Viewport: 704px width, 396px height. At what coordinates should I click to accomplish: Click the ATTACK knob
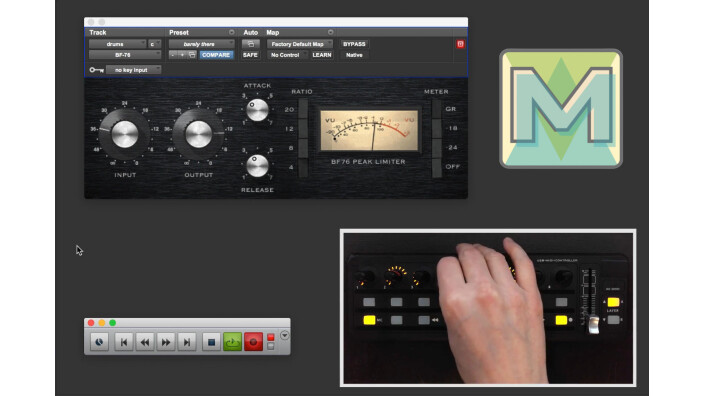click(x=257, y=110)
